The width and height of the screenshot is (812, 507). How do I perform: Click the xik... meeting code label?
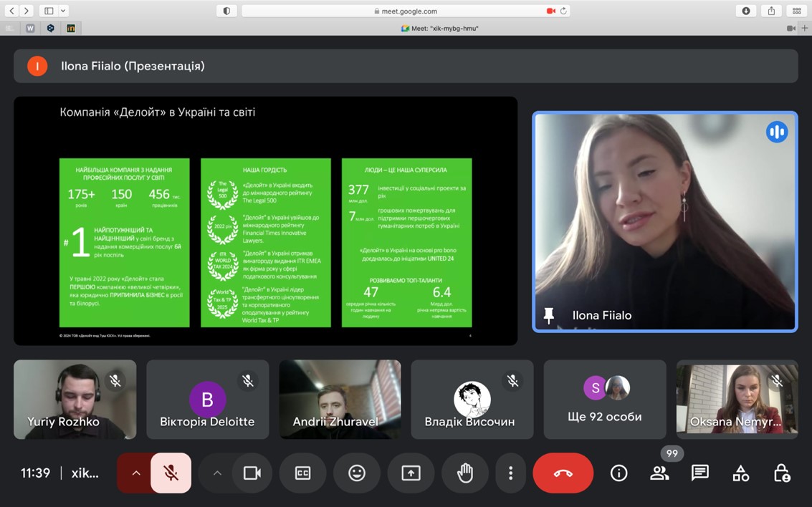click(x=85, y=473)
